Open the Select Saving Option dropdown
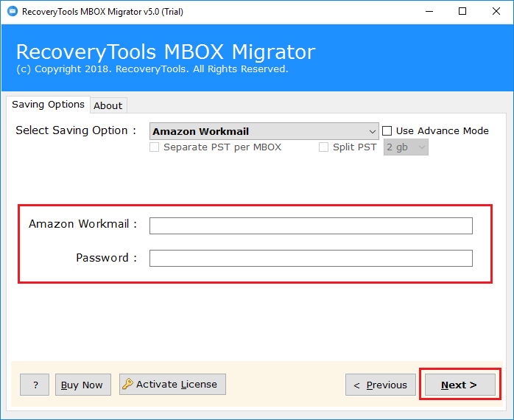Screen dimensions: 514x420 point(264,131)
